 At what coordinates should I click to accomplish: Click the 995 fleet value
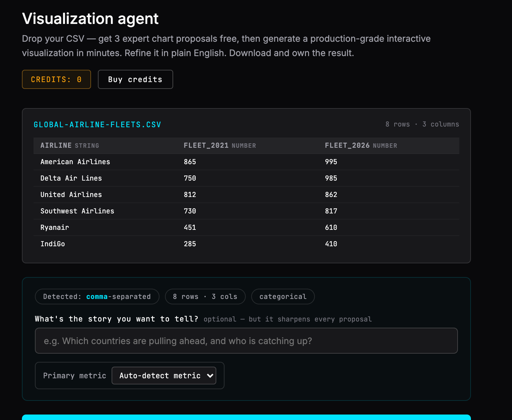[x=331, y=162]
